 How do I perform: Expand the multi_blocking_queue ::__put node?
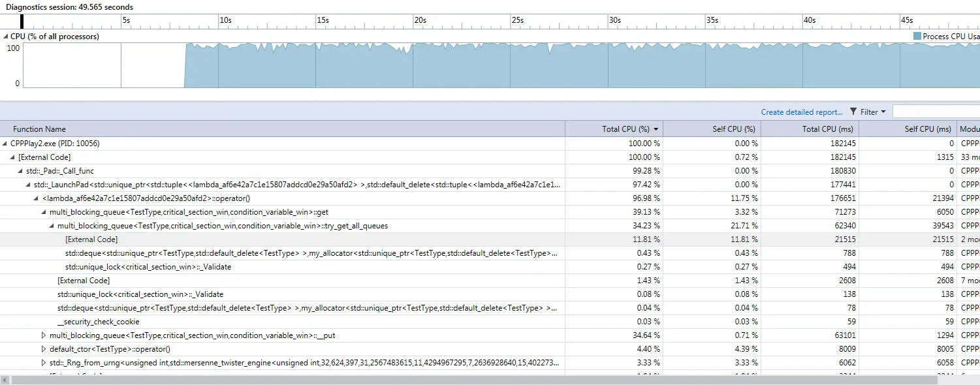point(44,335)
